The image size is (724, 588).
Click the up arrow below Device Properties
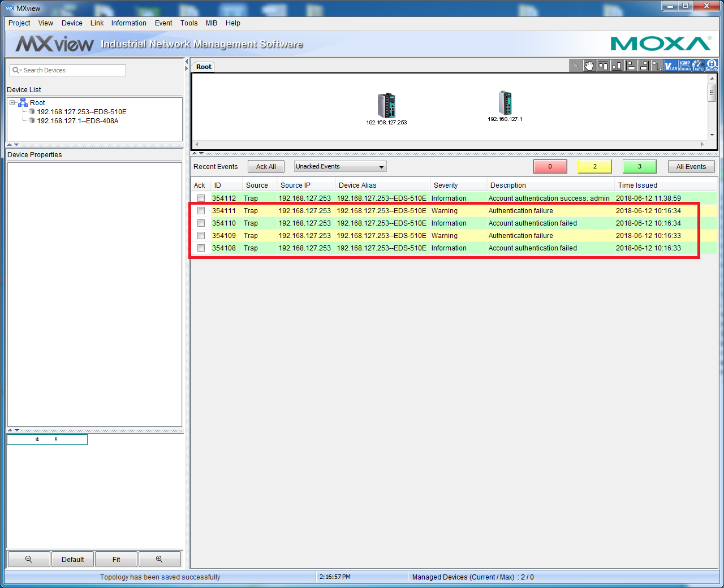point(10,430)
